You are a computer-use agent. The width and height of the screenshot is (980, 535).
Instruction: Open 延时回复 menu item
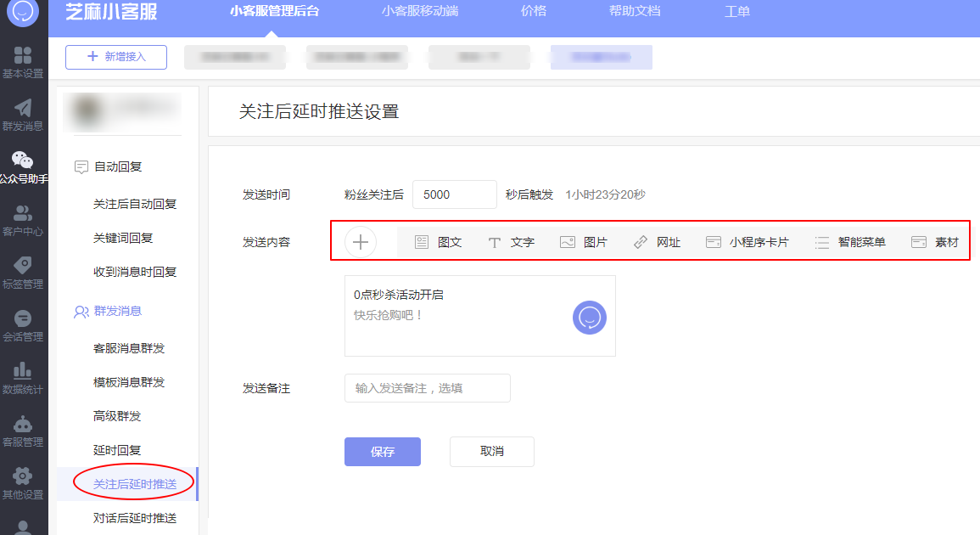coord(117,451)
